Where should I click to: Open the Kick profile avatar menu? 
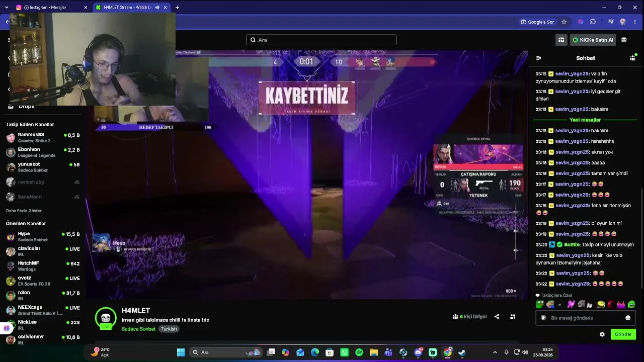[x=624, y=40]
